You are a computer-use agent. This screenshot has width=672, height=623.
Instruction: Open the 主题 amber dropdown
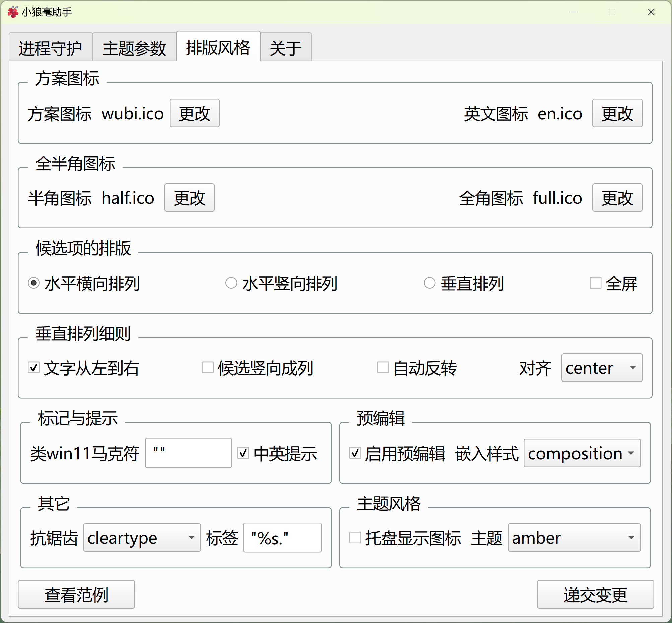point(574,537)
